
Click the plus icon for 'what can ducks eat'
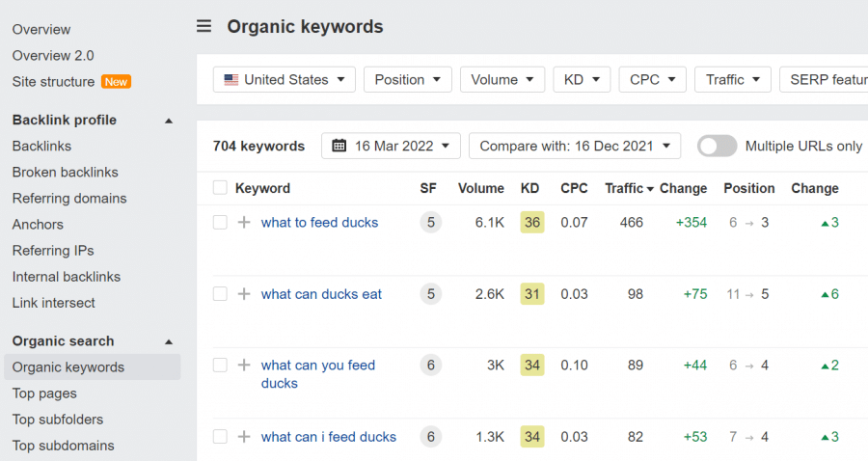[x=244, y=294]
